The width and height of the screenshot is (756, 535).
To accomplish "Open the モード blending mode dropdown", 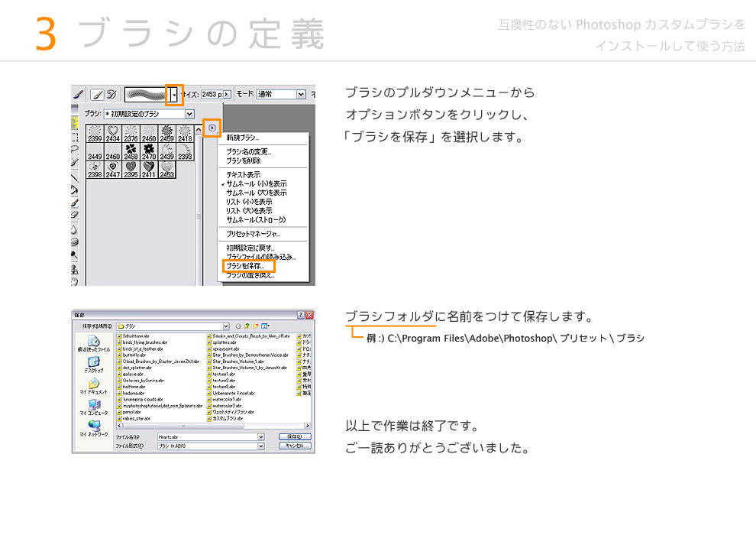I will 301,94.
